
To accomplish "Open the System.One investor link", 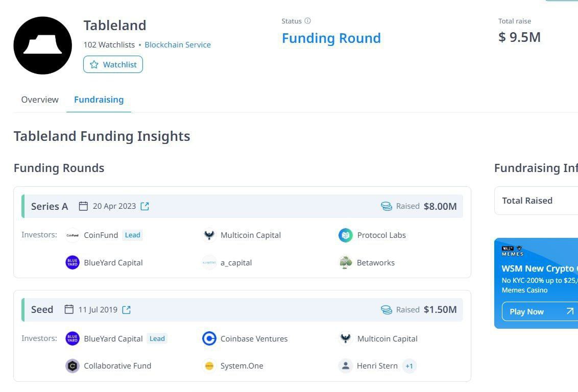I will pos(242,366).
